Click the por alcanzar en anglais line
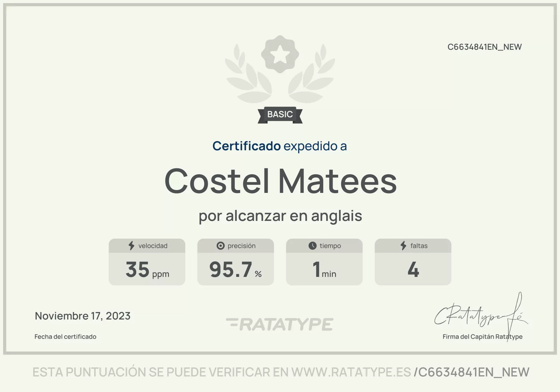The height and width of the screenshot is (392, 560). coord(280,216)
